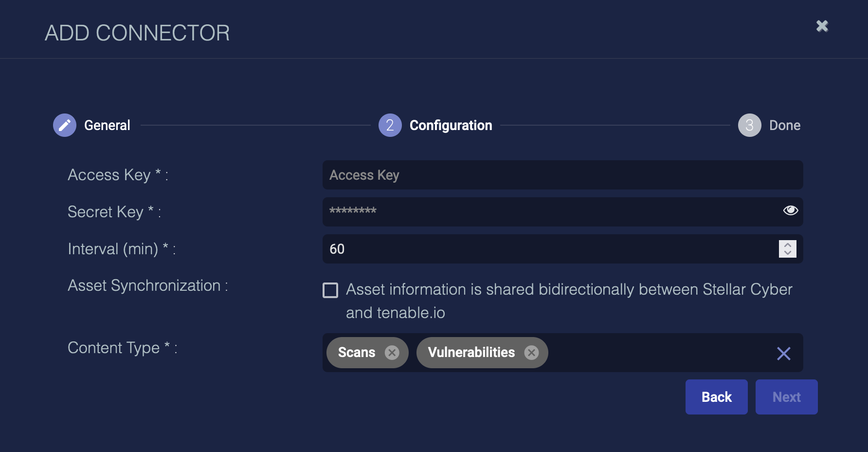Switch to the General step label

pos(107,125)
